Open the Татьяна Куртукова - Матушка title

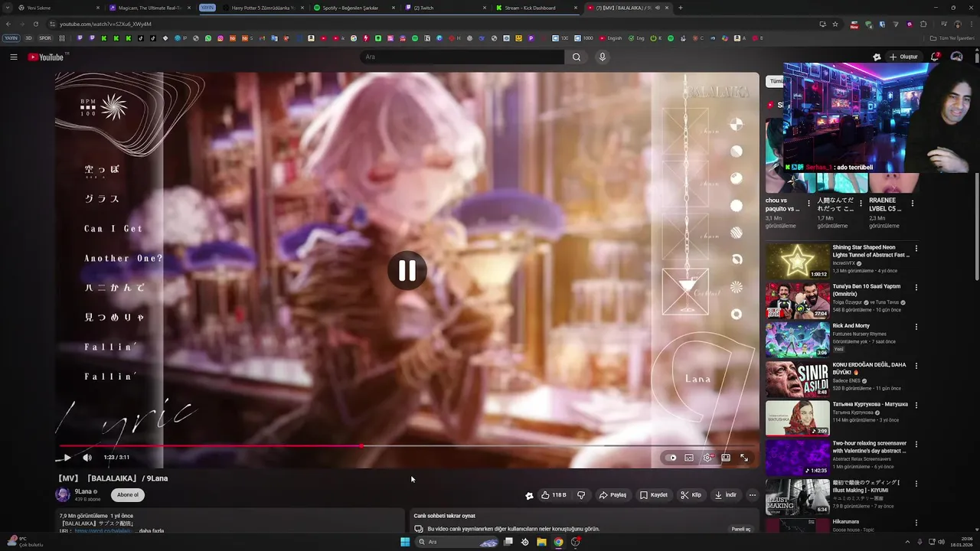(x=870, y=404)
